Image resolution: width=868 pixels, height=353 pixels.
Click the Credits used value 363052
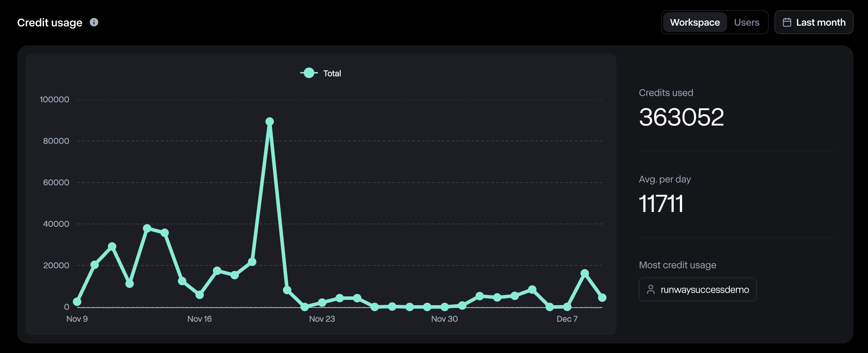[681, 117]
